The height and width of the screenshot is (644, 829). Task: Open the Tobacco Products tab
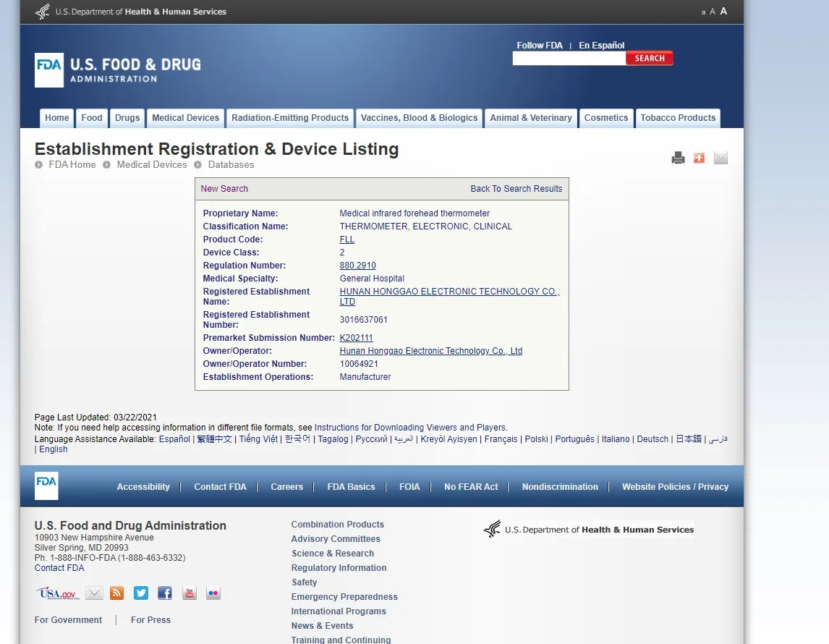pos(678,118)
